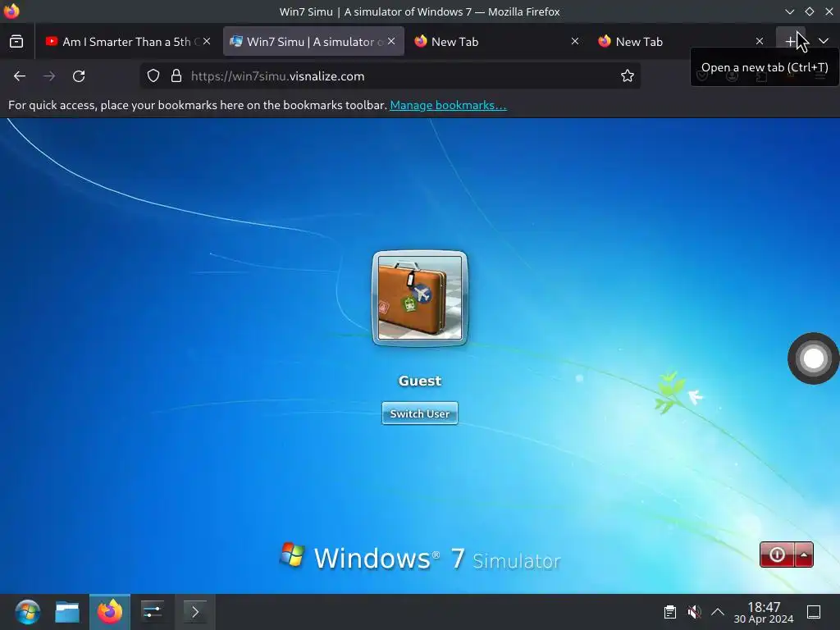This screenshot has width=840, height=630.
Task: Open tracking protection shield icon
Action: pyautogui.click(x=153, y=76)
